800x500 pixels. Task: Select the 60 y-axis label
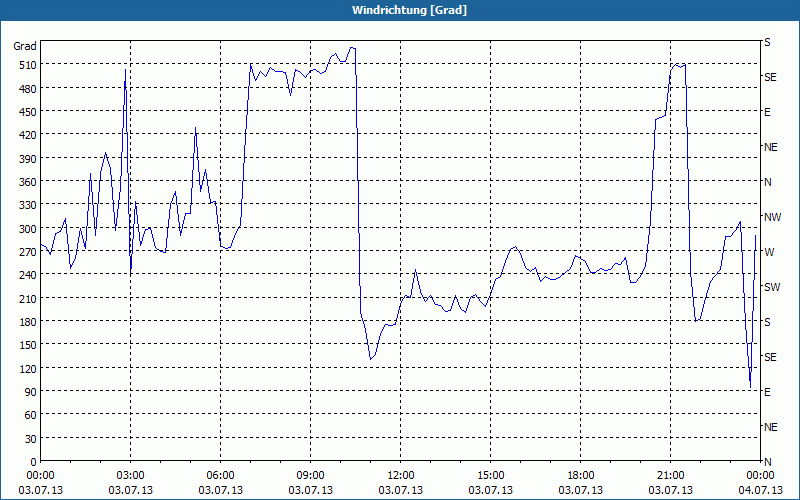coord(31,415)
